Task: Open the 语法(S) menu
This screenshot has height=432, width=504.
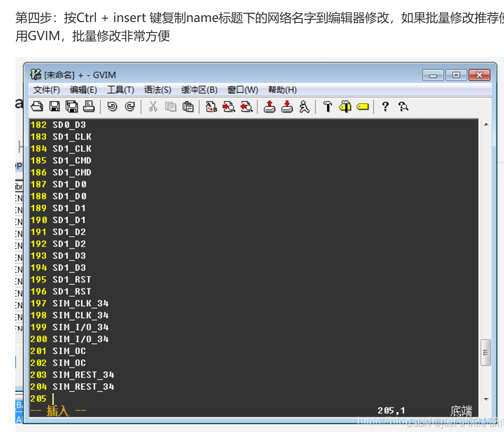Action: (157, 90)
